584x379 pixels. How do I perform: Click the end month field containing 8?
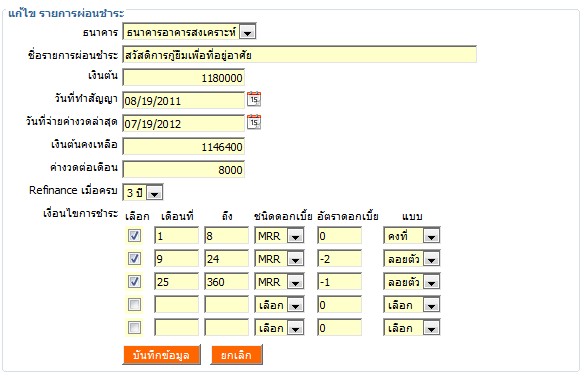(226, 236)
